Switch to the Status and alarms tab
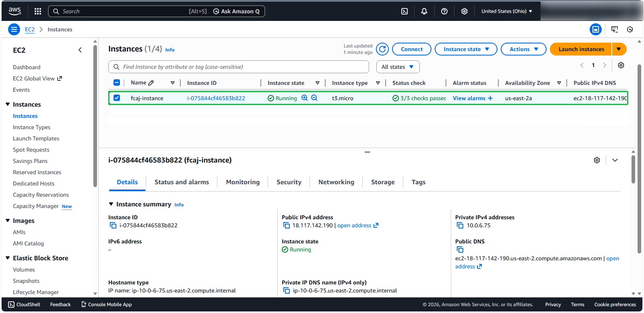644x313 pixels. click(182, 182)
